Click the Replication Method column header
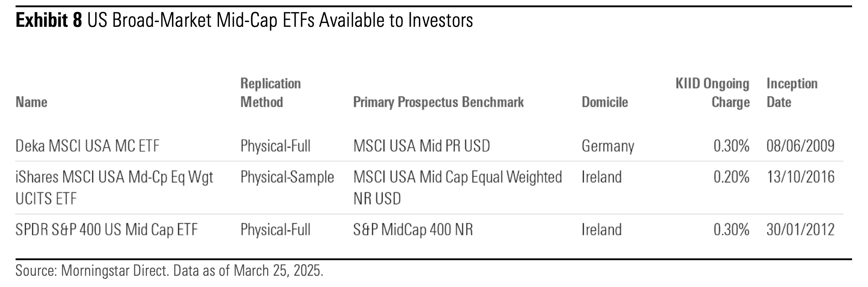Image resolution: width=868 pixels, height=287 pixels. (270, 93)
